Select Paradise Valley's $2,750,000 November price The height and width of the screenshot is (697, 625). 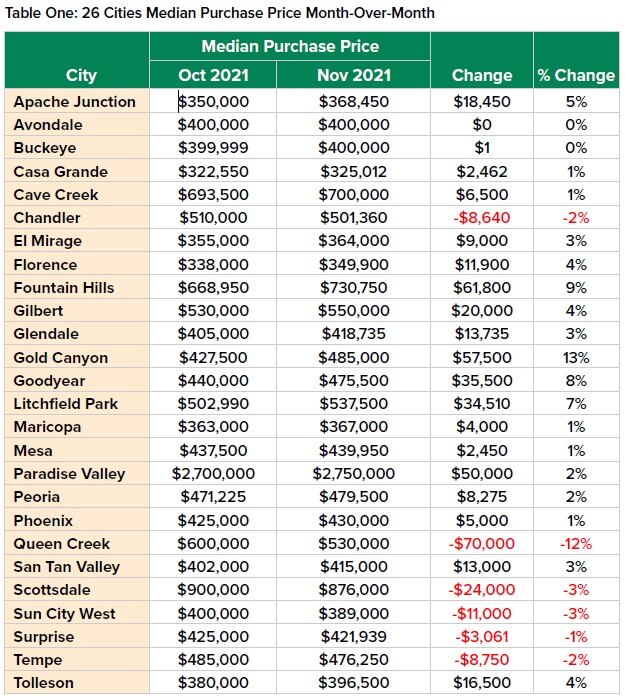(354, 474)
